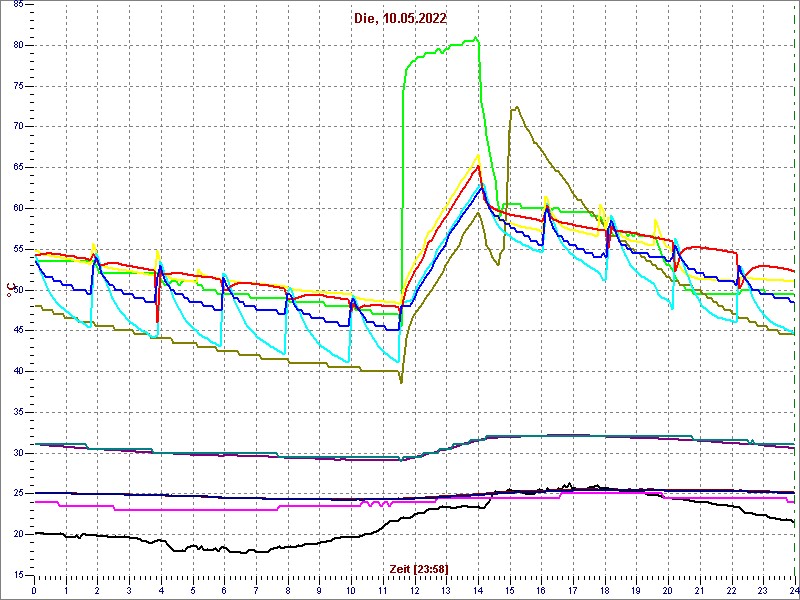The height and width of the screenshot is (600, 800).
Task: Select hour '17' on the time axis
Action: [x=573, y=591]
